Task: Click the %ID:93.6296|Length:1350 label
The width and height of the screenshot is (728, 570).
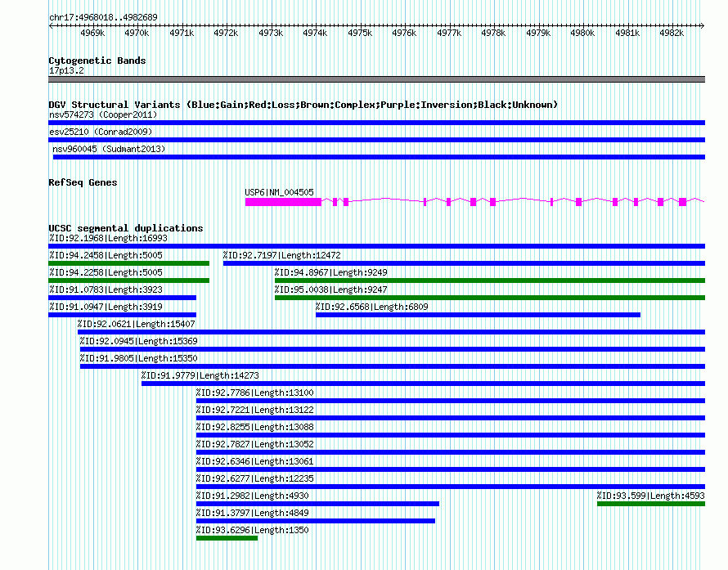Action: pos(252,530)
